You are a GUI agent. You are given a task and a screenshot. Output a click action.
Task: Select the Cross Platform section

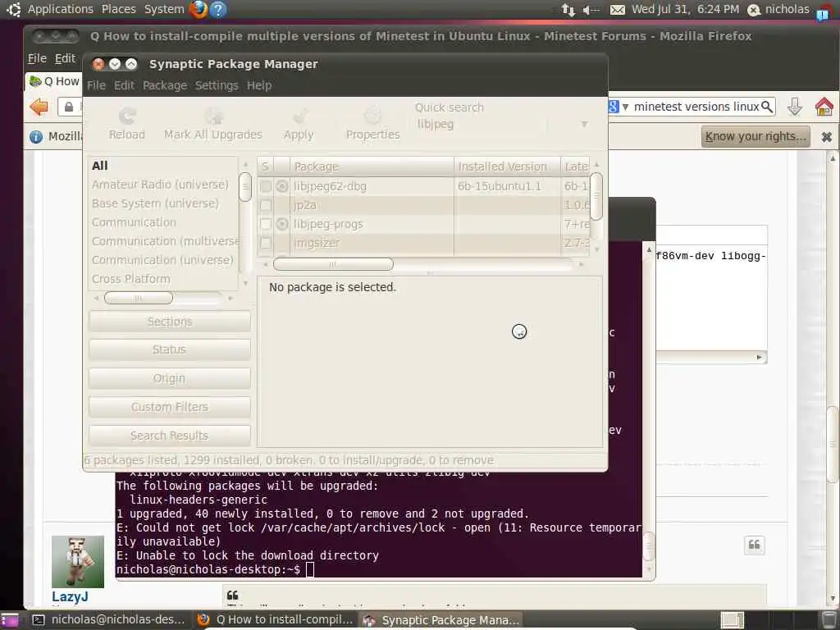click(130, 279)
